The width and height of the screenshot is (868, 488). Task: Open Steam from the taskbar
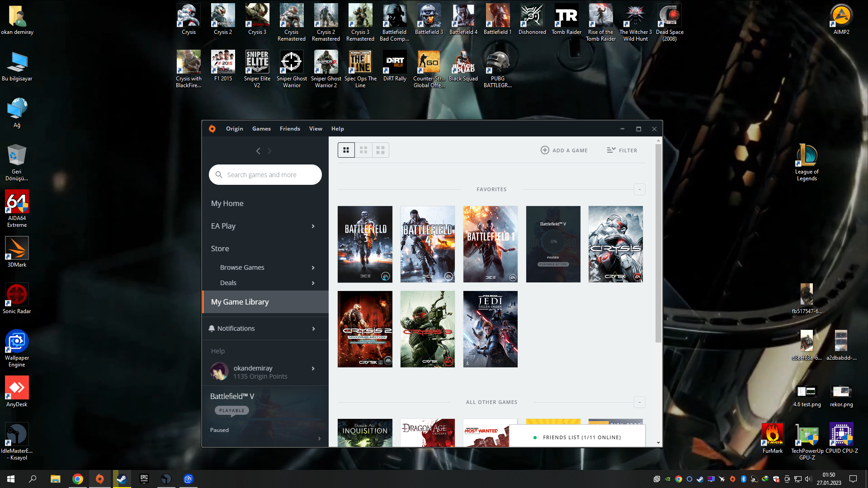pos(122,479)
